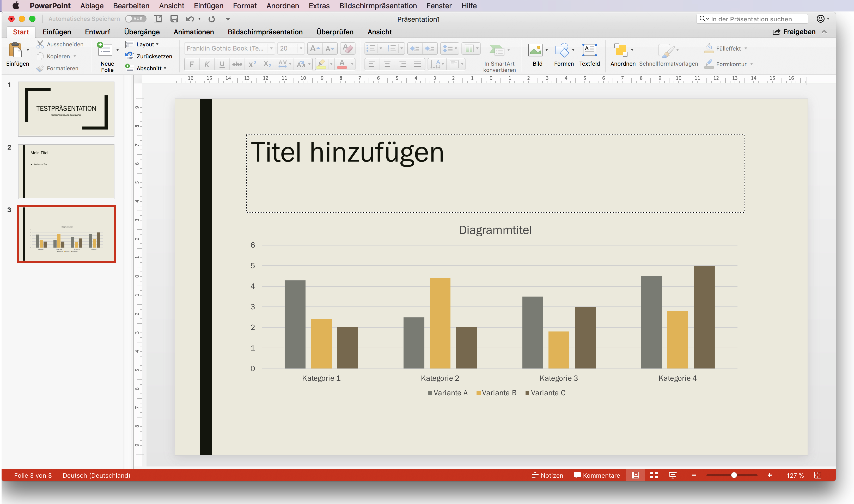Viewport: 854px width, 504px height.
Task: Switch to the Entwurf ribbon tab
Action: (x=97, y=32)
